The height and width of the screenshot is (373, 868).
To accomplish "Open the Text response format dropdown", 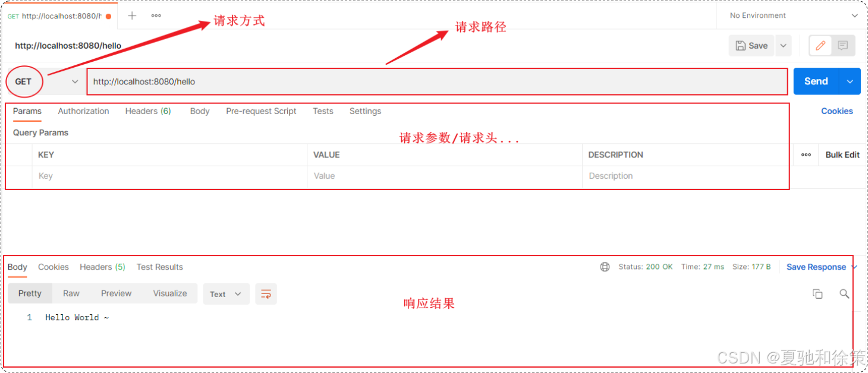I will coord(226,293).
